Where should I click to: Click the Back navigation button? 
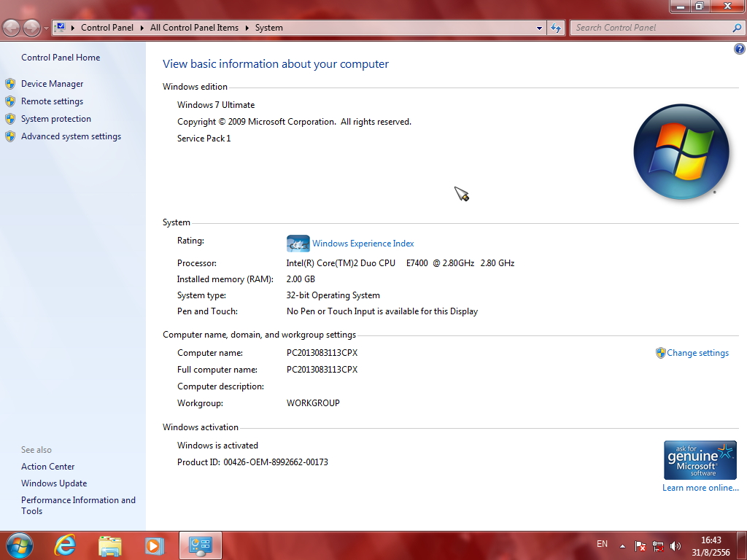coord(12,28)
